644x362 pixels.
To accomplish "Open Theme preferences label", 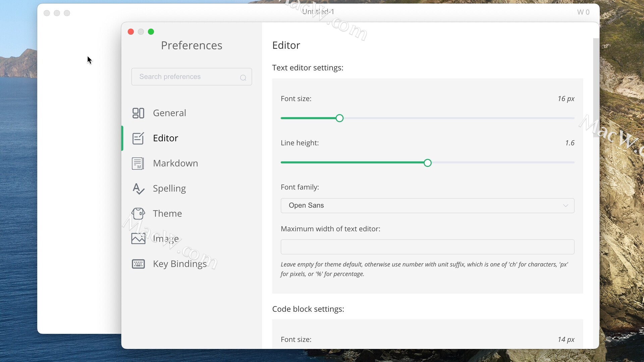I will tap(167, 214).
